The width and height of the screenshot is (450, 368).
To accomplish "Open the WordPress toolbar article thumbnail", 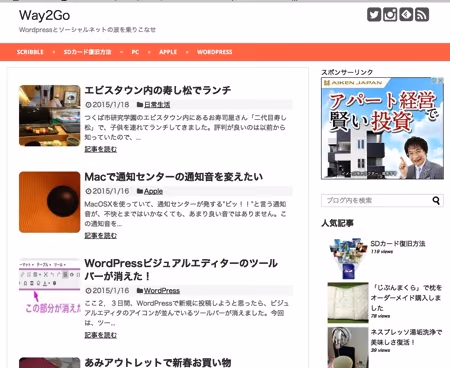I will (x=50, y=288).
